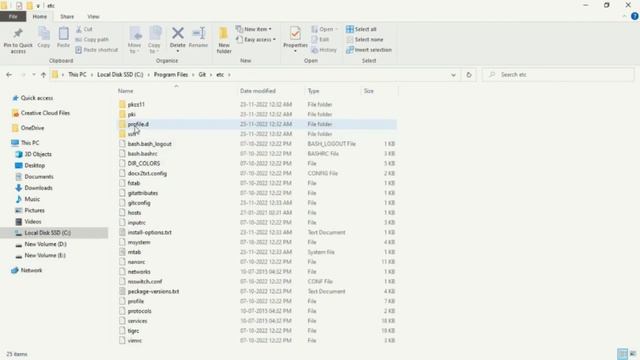Select the bash.bashrc file
Viewport: 640px width, 360px height.
(142, 154)
